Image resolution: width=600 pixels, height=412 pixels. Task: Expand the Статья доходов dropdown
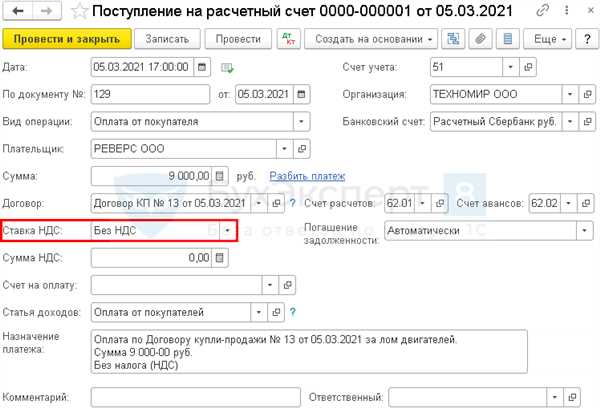[x=259, y=312]
